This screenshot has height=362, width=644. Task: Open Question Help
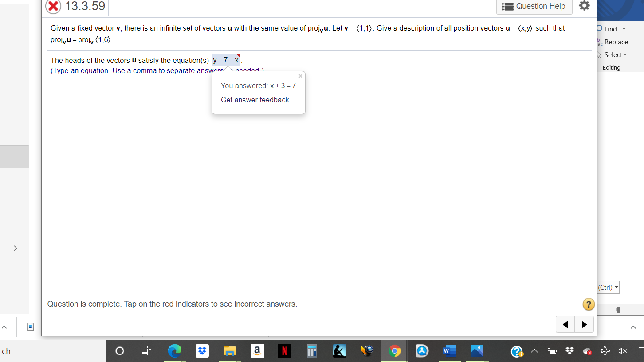pyautogui.click(x=534, y=6)
